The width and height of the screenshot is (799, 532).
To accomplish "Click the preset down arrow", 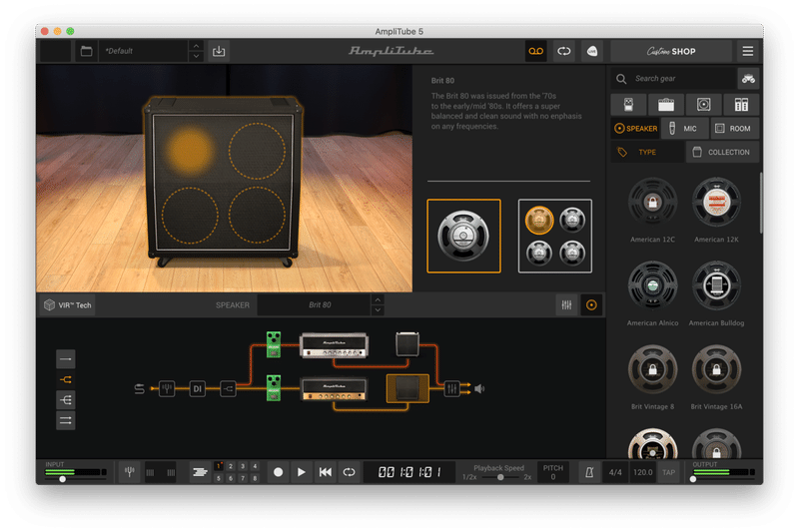I will pyautogui.click(x=196, y=57).
